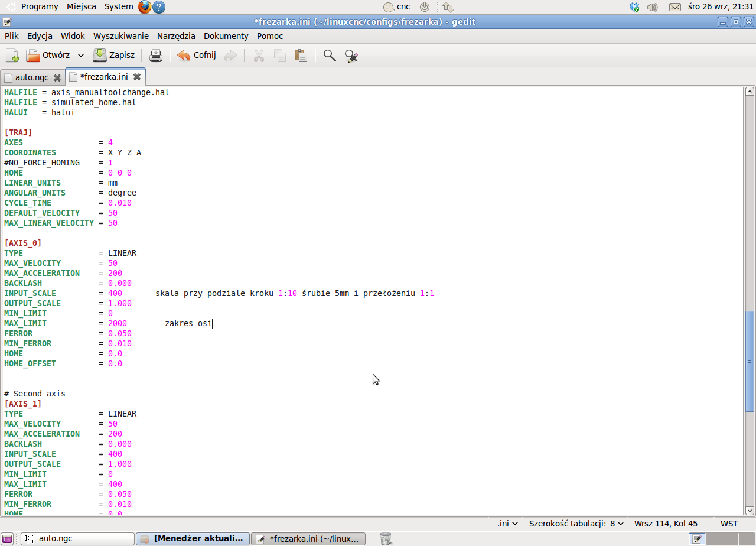756x546 pixels.
Task: Open the Edycja menu
Action: (40, 36)
